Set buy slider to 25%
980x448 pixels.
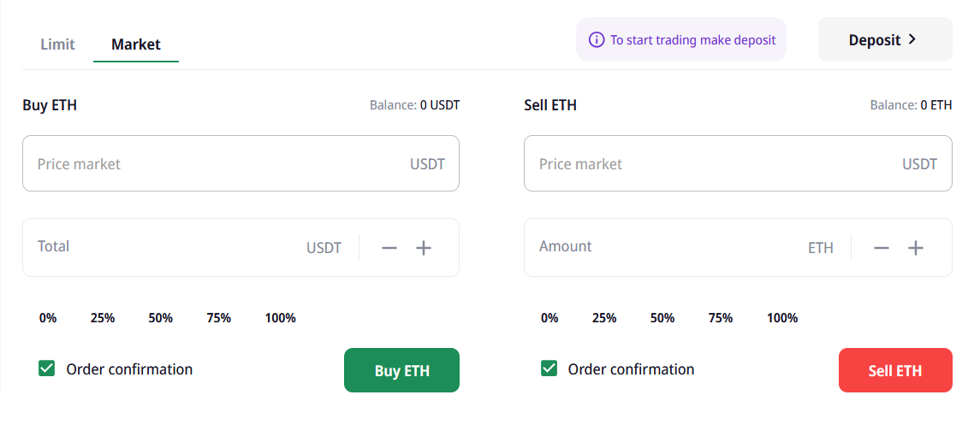click(103, 318)
